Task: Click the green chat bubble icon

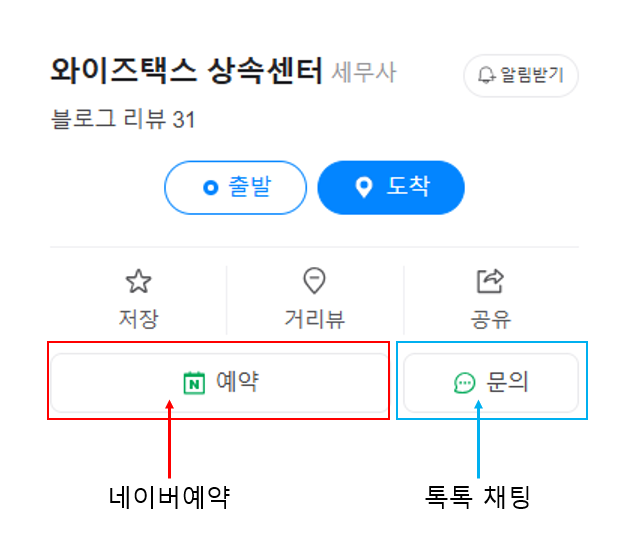Action: click(465, 382)
